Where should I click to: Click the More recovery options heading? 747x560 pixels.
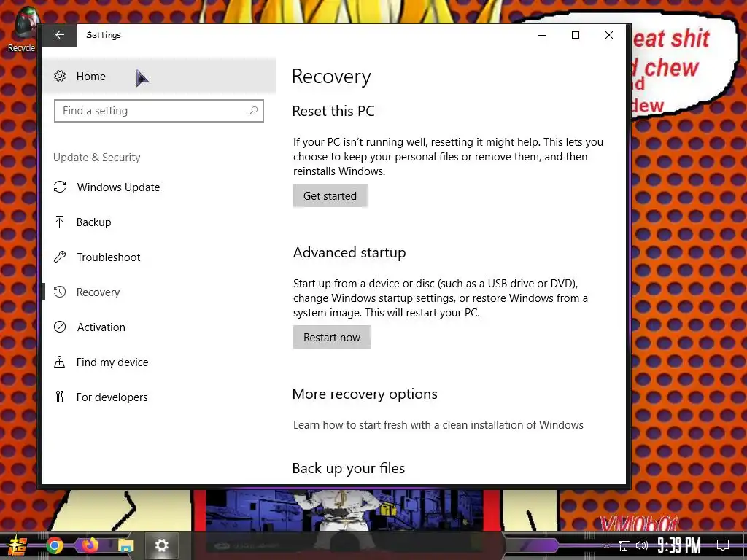[365, 394]
